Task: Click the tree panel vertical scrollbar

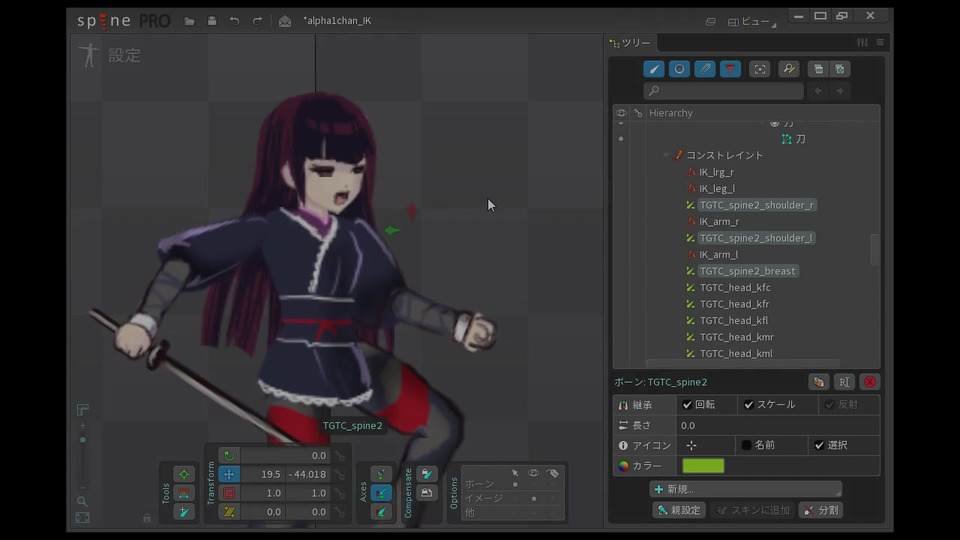Action: click(874, 250)
